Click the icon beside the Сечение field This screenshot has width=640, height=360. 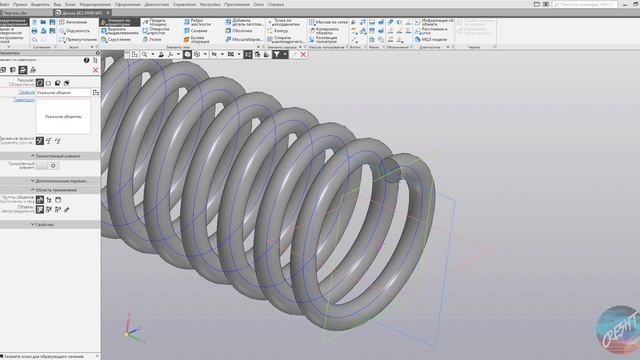click(x=96, y=93)
